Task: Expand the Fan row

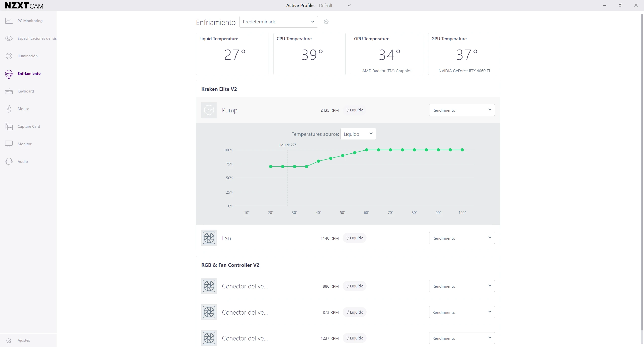Action: (348, 238)
